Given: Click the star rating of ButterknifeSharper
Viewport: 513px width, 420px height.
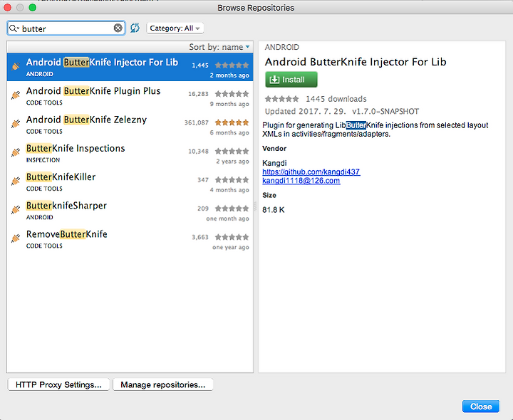Looking at the screenshot, I should (232, 208).
